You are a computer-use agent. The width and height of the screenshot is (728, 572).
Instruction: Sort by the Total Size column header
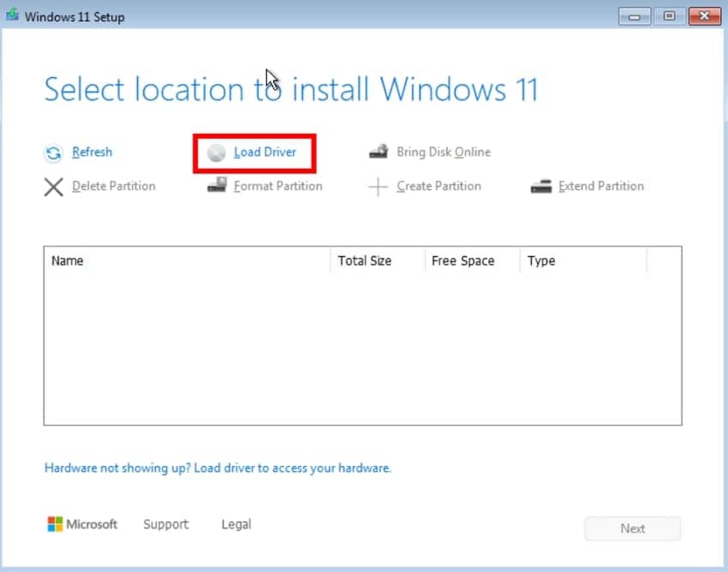(378, 260)
